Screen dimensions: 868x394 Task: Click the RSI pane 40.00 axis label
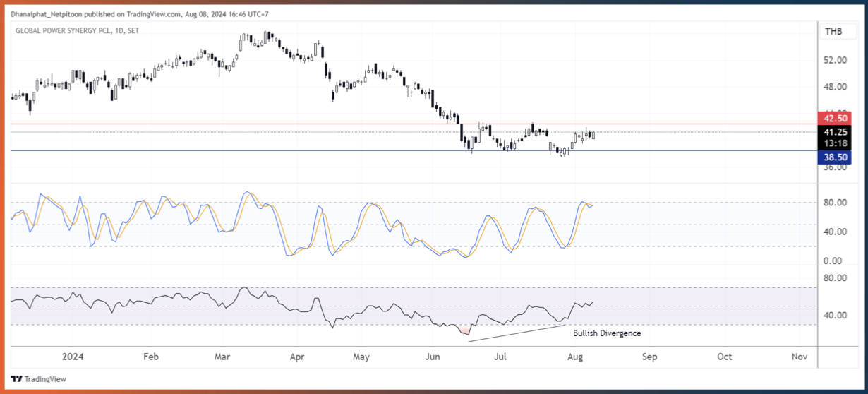(x=836, y=315)
